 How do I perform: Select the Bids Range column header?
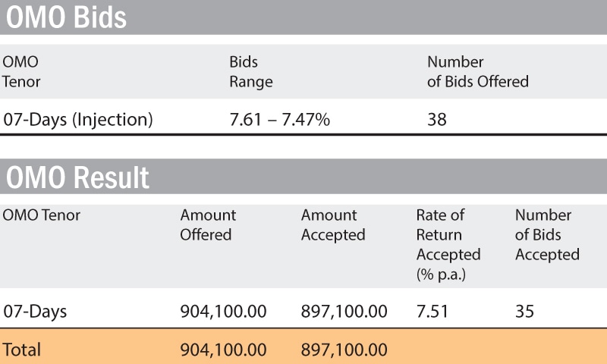[x=251, y=71]
